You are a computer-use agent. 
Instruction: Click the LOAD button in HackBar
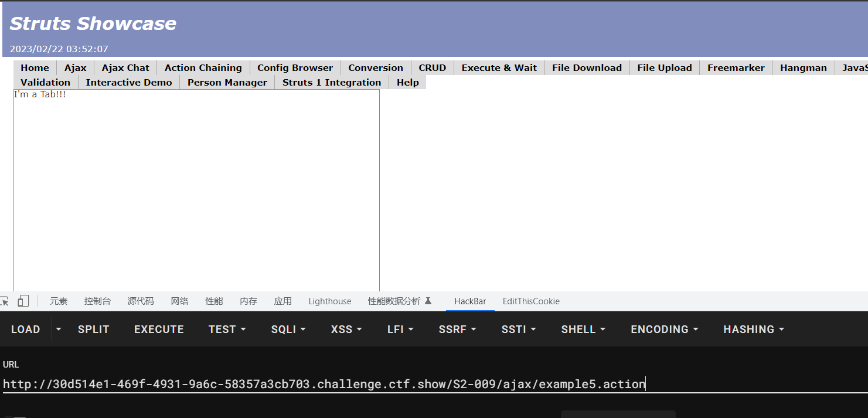coord(26,329)
